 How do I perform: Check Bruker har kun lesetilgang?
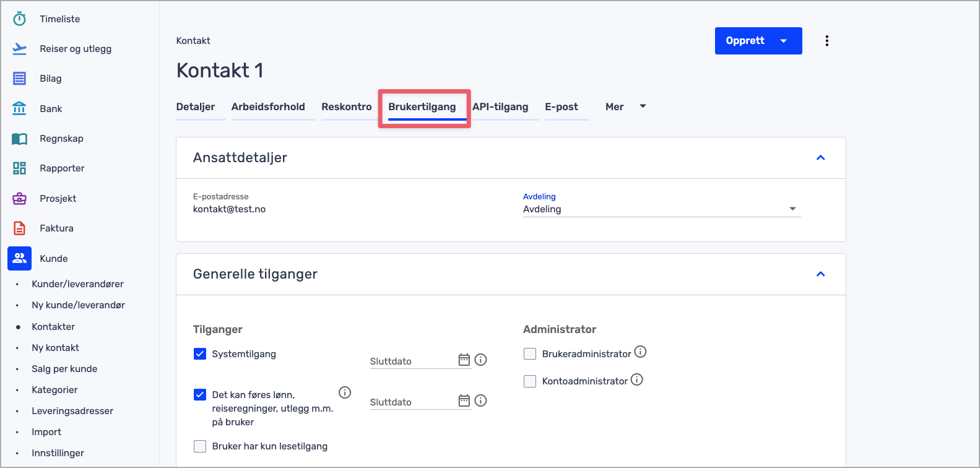[200, 446]
